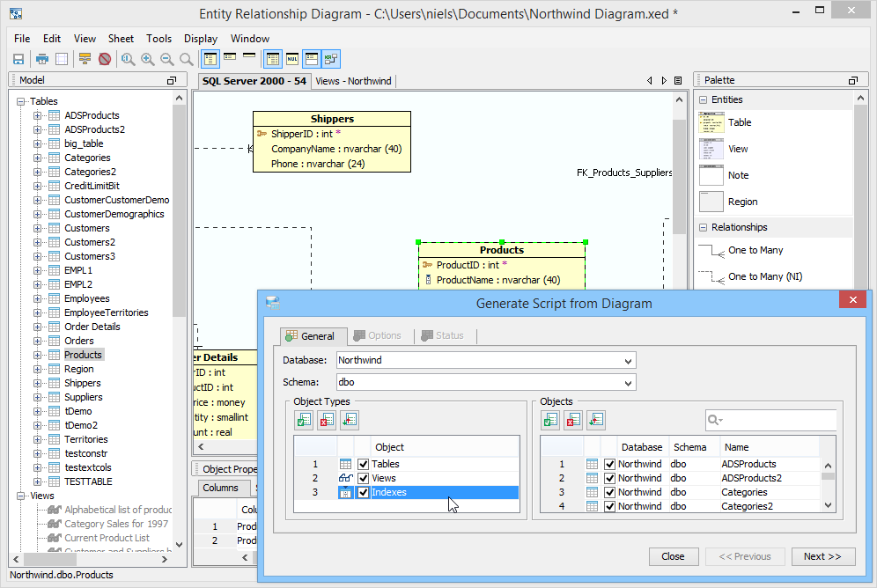Collapse the Entities section in Palette

click(x=703, y=100)
